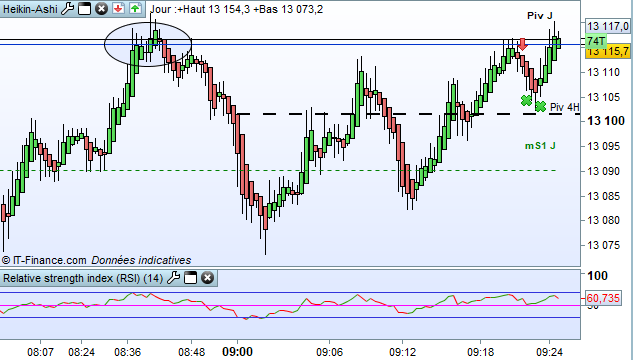Click the 13 090 price axis label

pos(603,171)
